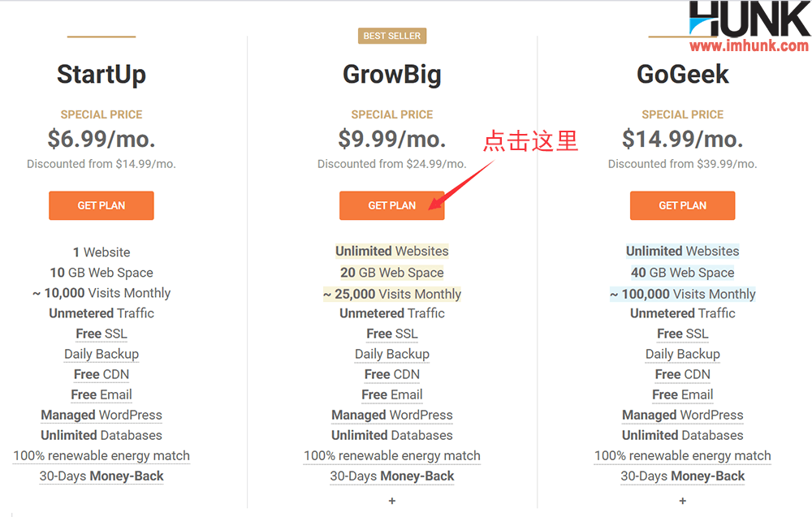The width and height of the screenshot is (812, 517).
Task: Expand GrowBig features with plus sign
Action: pyautogui.click(x=392, y=501)
